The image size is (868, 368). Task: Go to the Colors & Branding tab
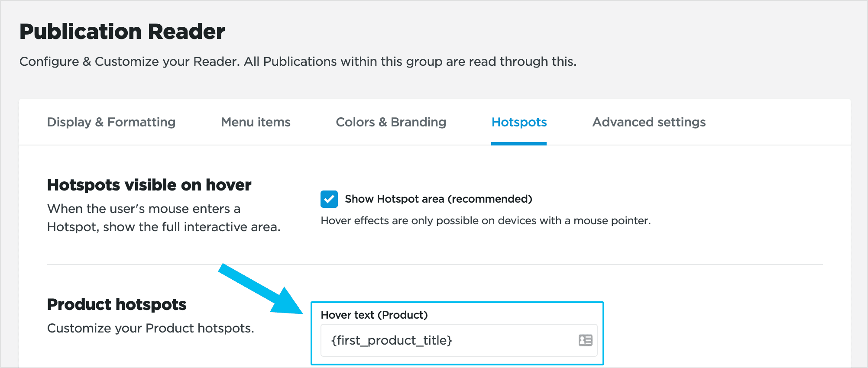coord(391,122)
